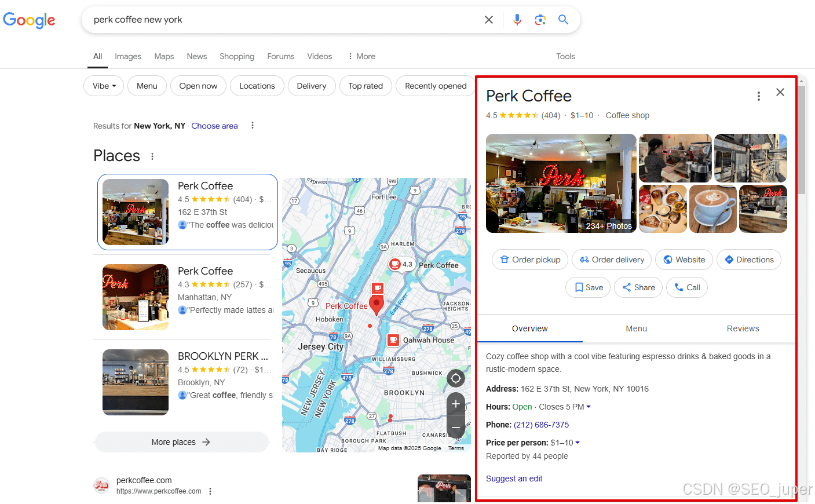This screenshot has height=504, width=815.
Task: Switch to the Images search tab
Action: tap(128, 56)
